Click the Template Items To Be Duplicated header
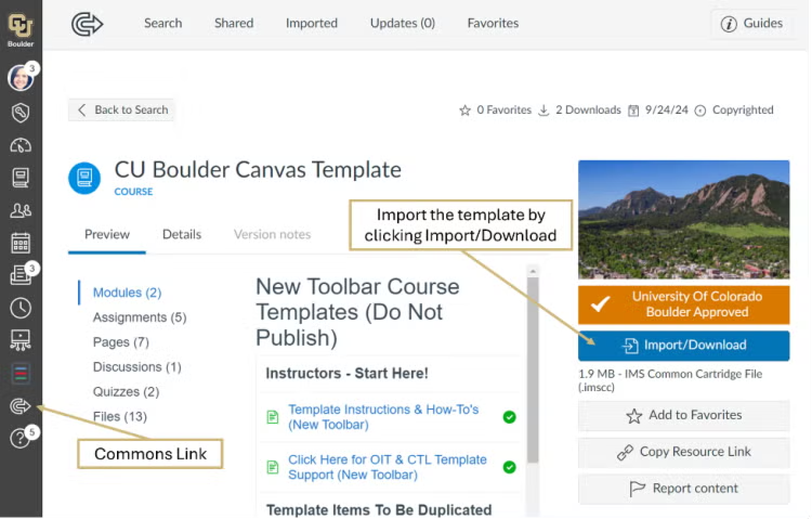Viewport: 812px width, 519px height. click(x=379, y=510)
